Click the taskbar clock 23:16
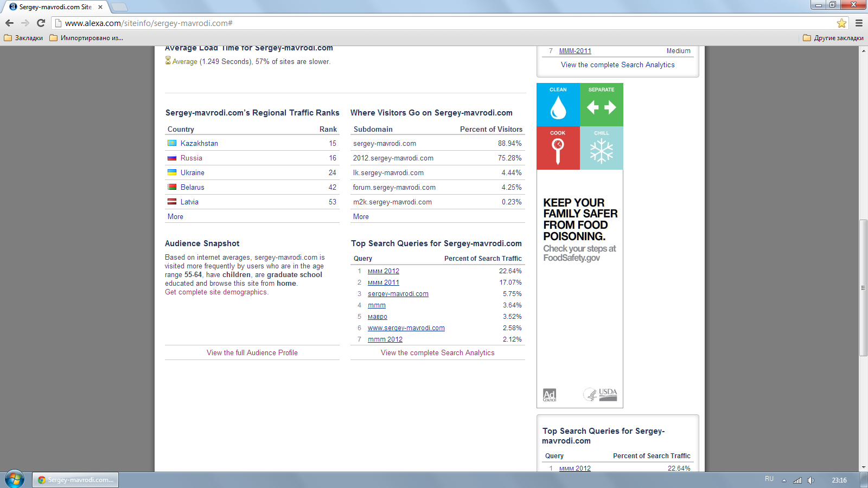Viewport: 868px width, 488px height. point(839,480)
